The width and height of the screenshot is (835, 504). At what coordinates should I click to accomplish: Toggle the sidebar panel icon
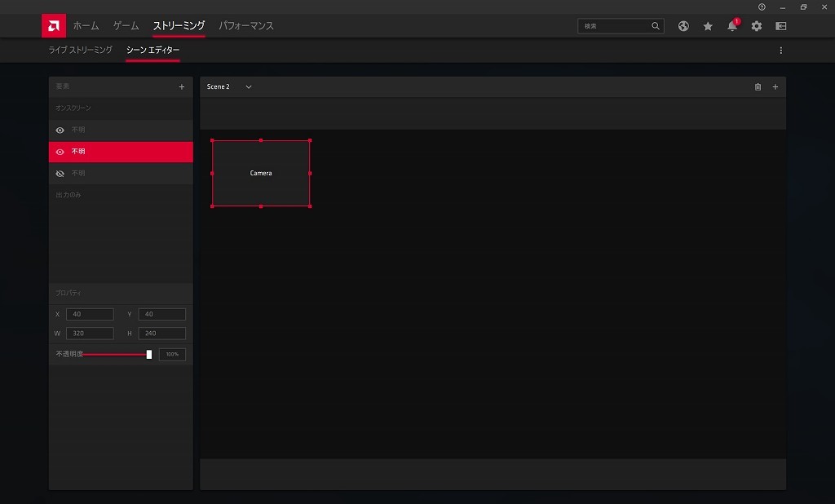(x=781, y=26)
